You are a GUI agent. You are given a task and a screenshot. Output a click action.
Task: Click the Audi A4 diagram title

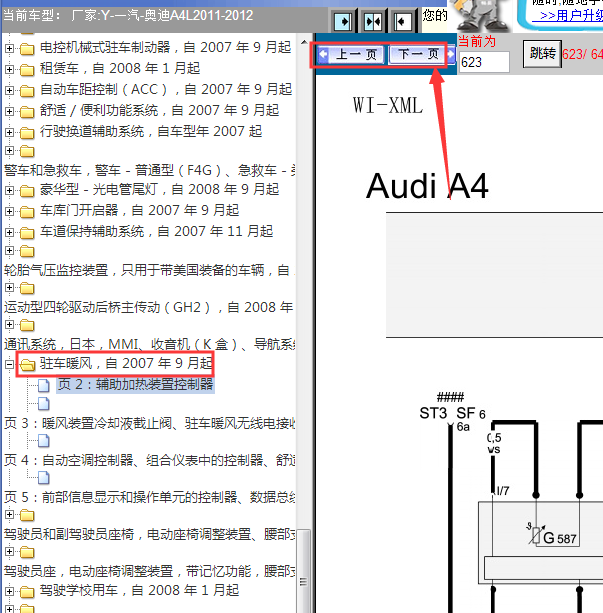click(427, 186)
